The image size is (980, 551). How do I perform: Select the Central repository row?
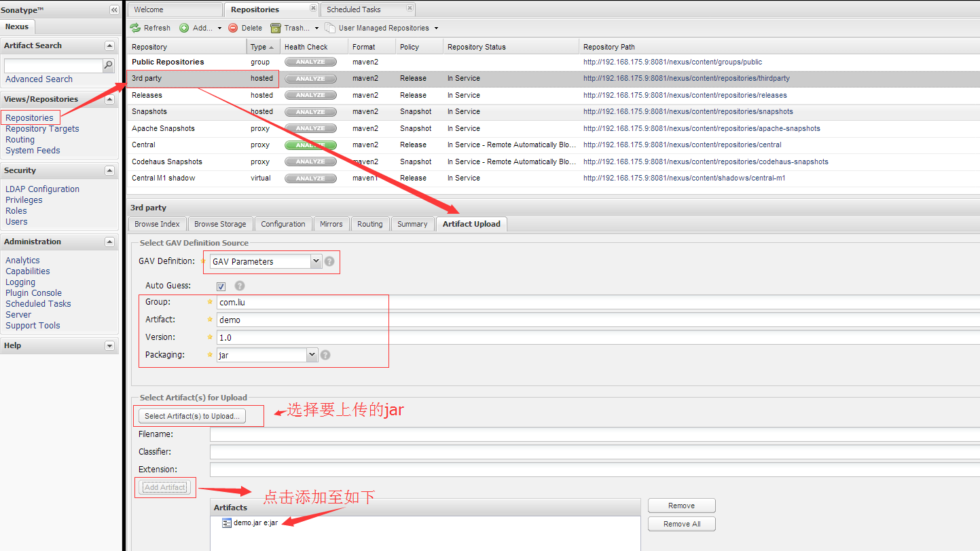(x=553, y=145)
